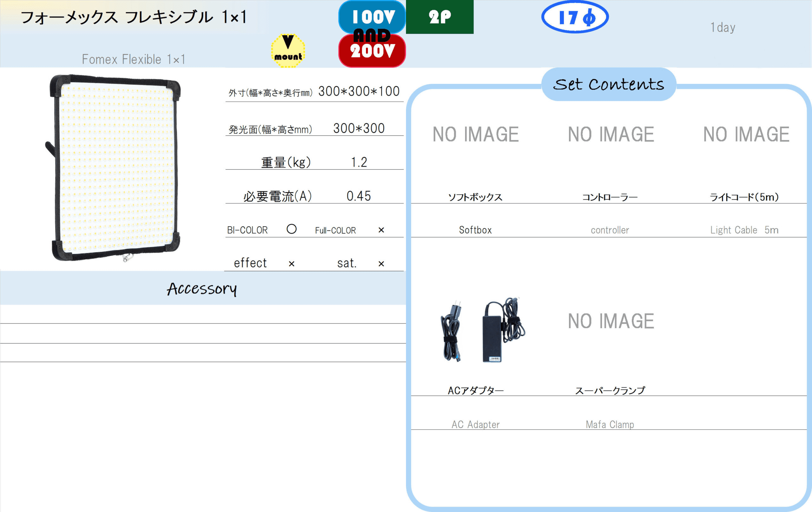This screenshot has height=512, width=812.
Task: Click the × mark next to sat.
Action: click(x=381, y=264)
